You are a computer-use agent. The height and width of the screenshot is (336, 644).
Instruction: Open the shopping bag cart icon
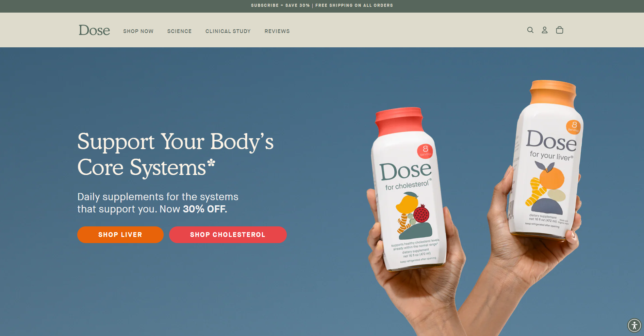point(560,30)
